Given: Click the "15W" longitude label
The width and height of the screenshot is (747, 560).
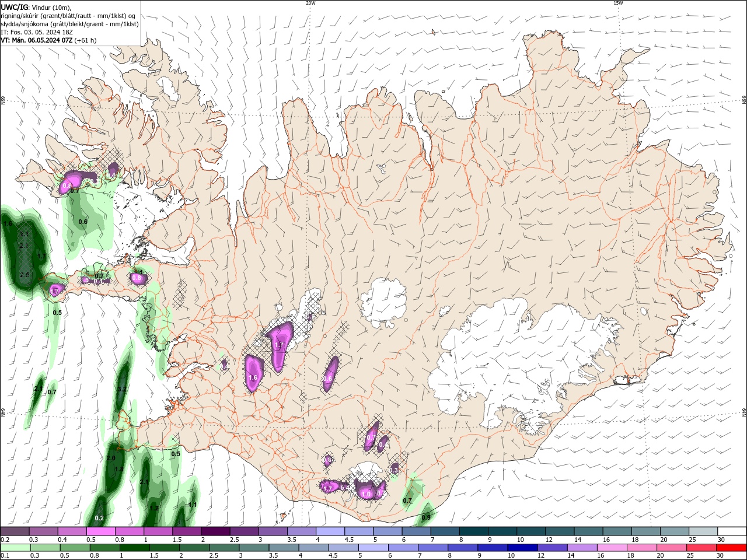Looking at the screenshot, I should (x=619, y=3).
